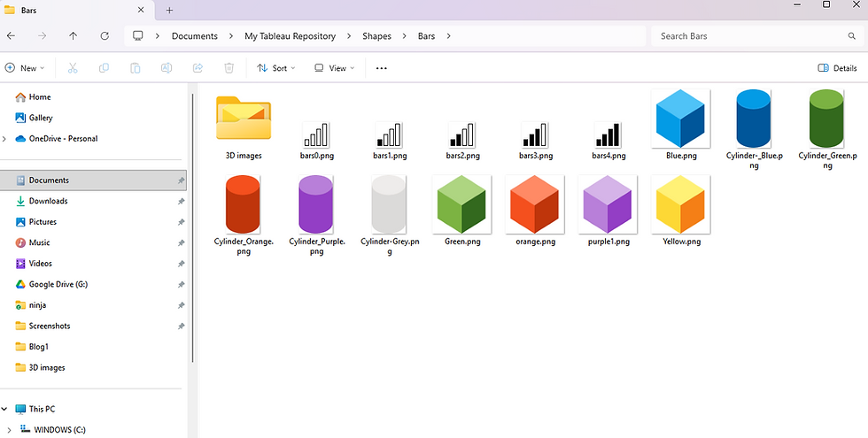This screenshot has width=868, height=438.
Task: Toggle the Details pane
Action: click(837, 68)
